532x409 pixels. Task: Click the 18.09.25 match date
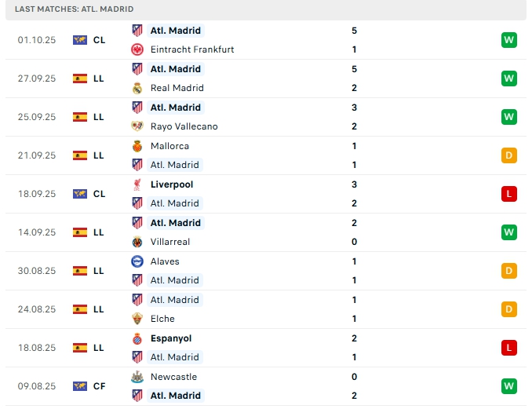[37, 194]
